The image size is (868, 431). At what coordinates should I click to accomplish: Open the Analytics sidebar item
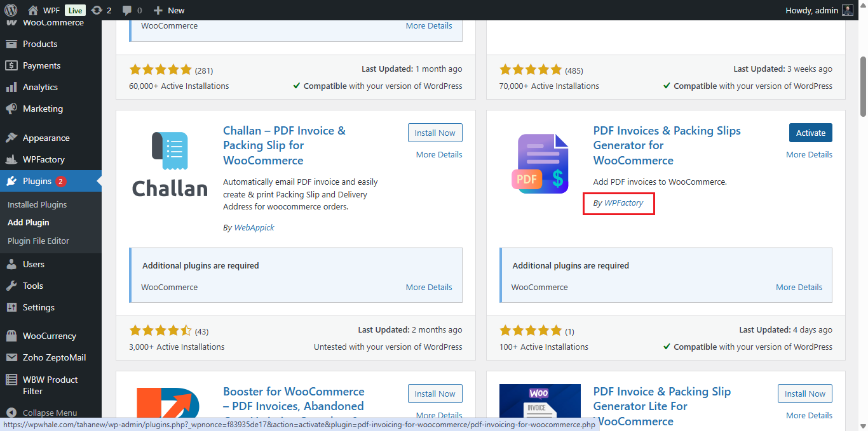40,87
